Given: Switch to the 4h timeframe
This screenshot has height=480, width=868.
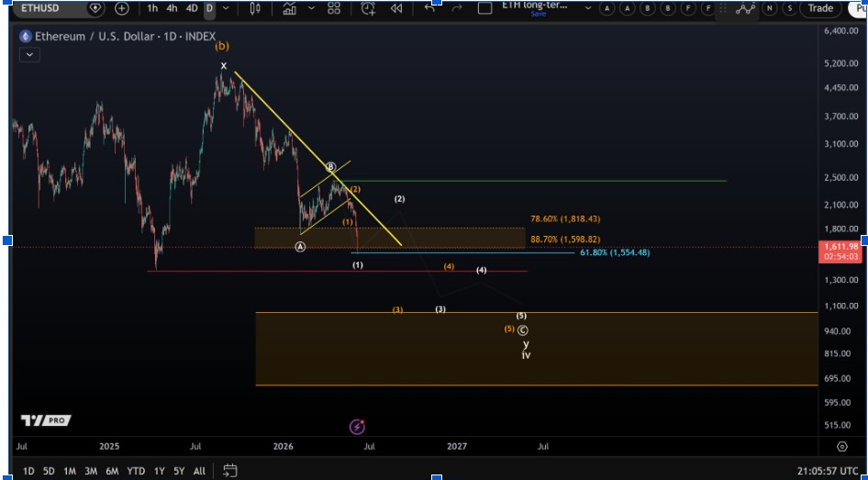Looking at the screenshot, I should [x=172, y=8].
